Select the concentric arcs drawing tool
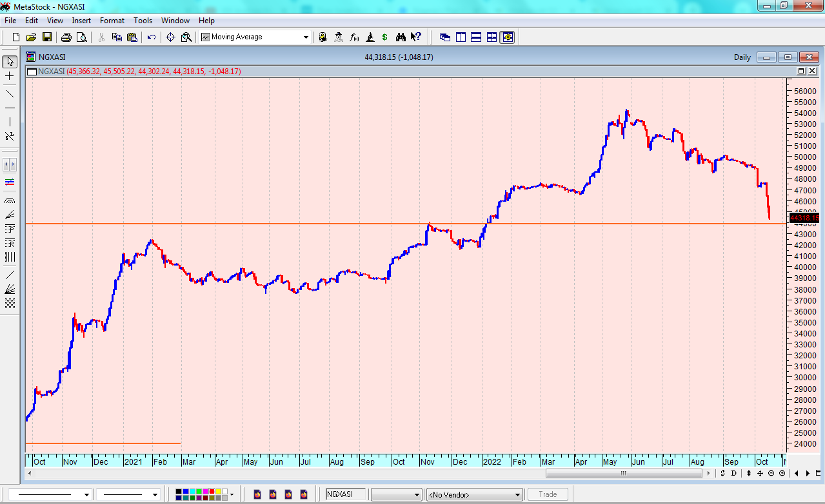This screenshot has height=504, width=825. tap(10, 200)
